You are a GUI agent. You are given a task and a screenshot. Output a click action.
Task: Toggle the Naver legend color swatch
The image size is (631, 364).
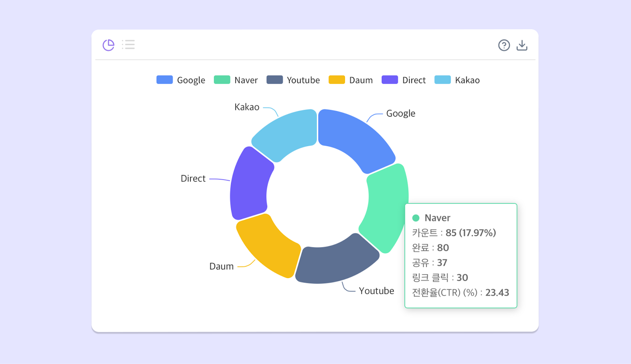(222, 80)
